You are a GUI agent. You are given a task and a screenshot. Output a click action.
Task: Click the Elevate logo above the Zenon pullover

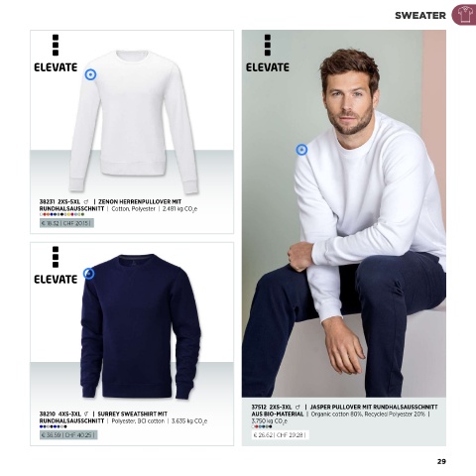click(56, 54)
